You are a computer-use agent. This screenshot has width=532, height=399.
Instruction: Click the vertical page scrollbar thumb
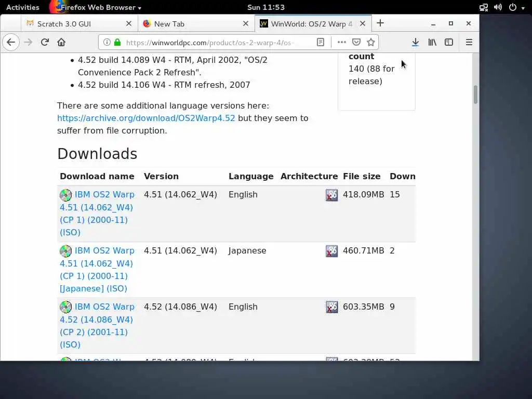tap(475, 95)
